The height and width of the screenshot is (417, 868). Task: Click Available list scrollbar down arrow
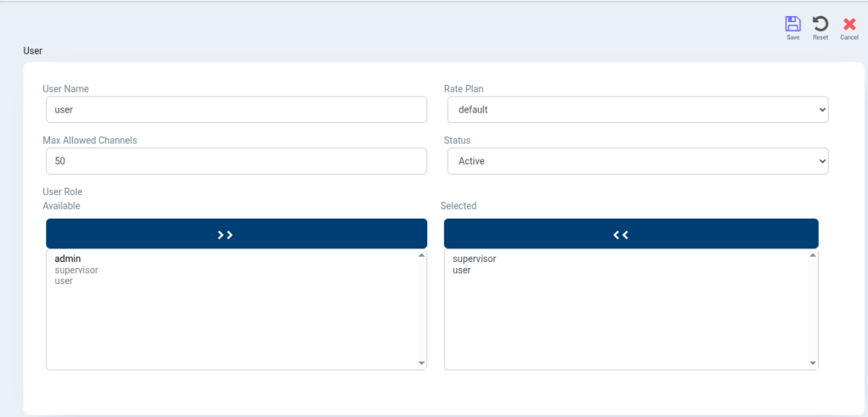pos(421,364)
